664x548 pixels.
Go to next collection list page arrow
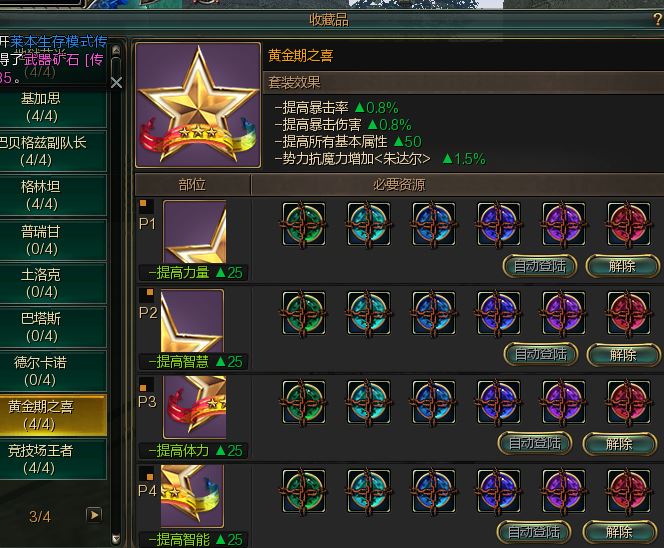pyautogui.click(x=94, y=515)
